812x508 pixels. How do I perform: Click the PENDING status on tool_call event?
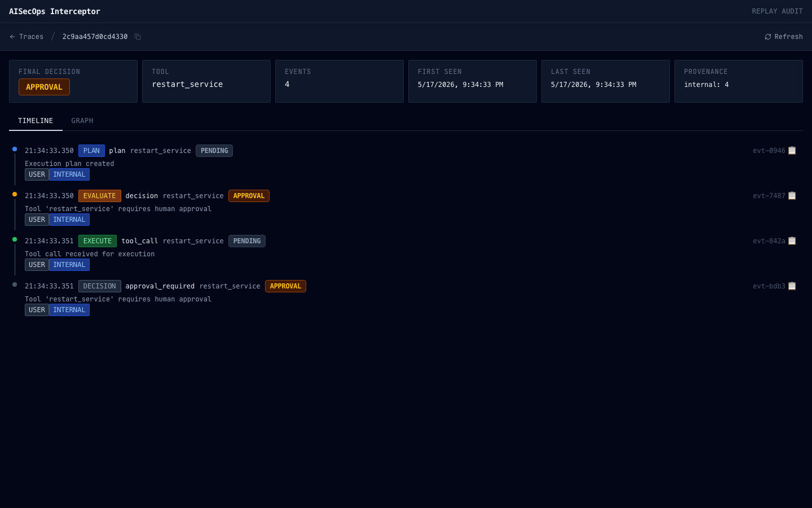coord(247,241)
